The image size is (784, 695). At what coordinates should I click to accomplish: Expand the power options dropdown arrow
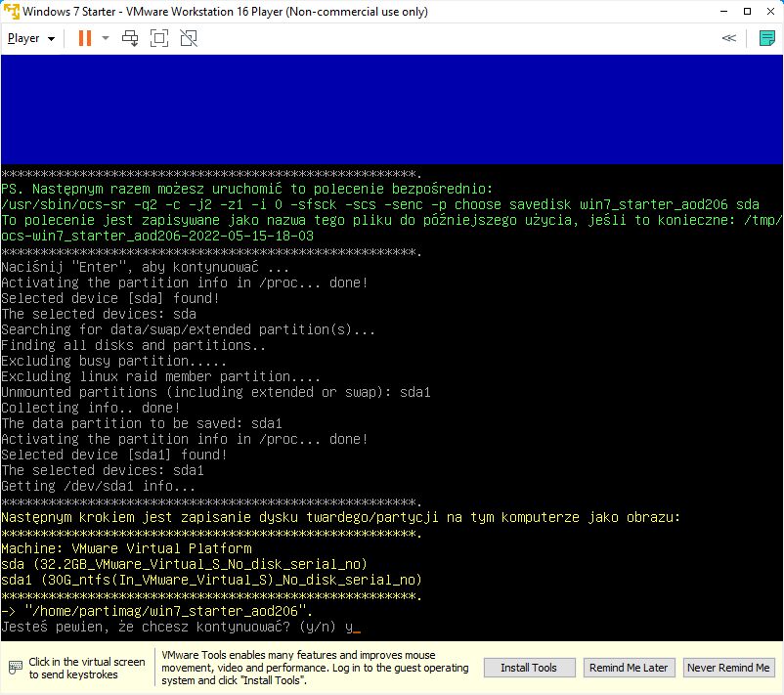click(106, 38)
